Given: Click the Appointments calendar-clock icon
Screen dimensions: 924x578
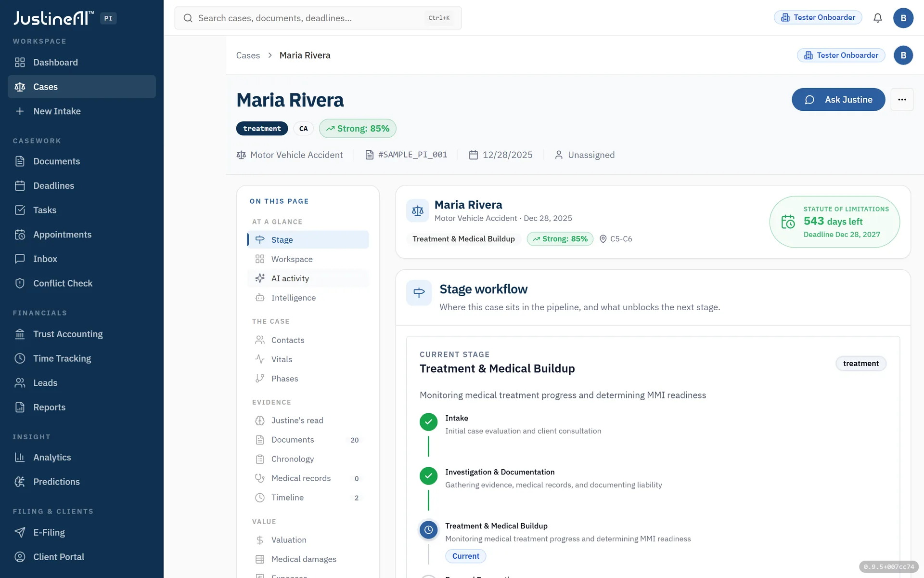Looking at the screenshot, I should (20, 235).
